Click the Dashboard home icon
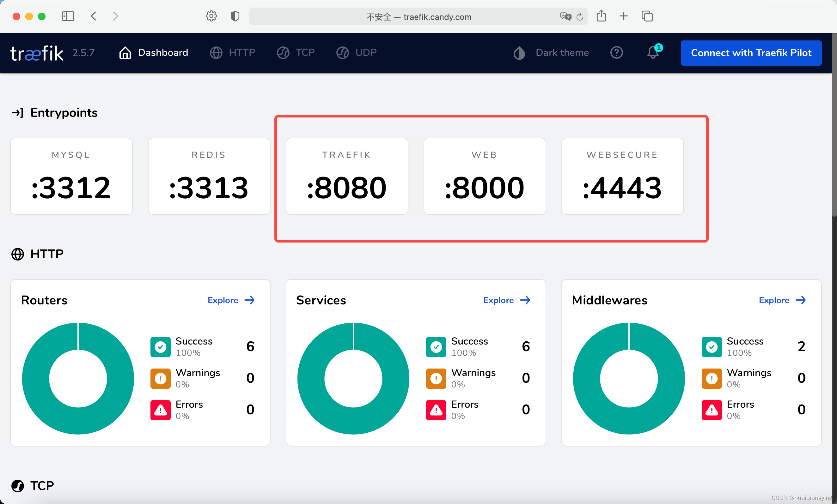Image resolution: width=837 pixels, height=504 pixels. (125, 53)
